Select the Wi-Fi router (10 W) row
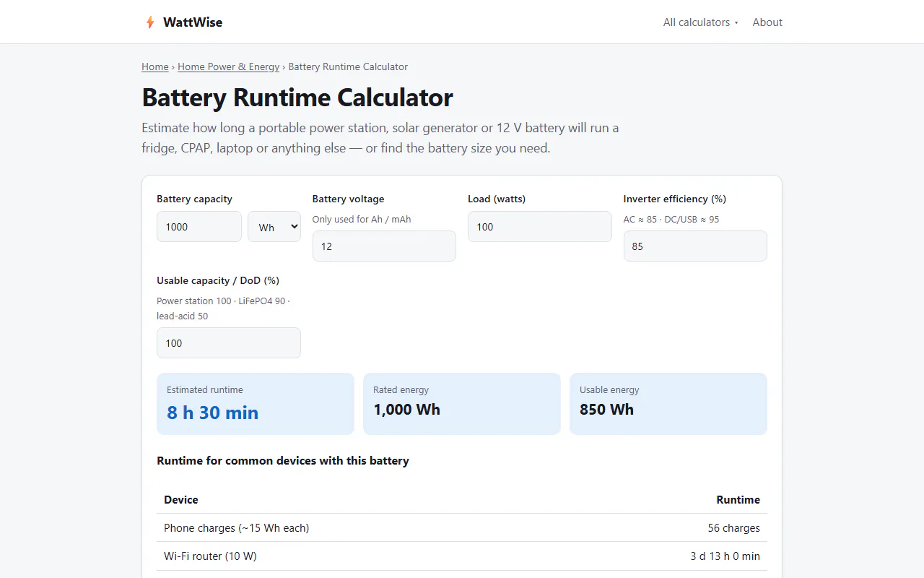924x578 pixels. 462,556
